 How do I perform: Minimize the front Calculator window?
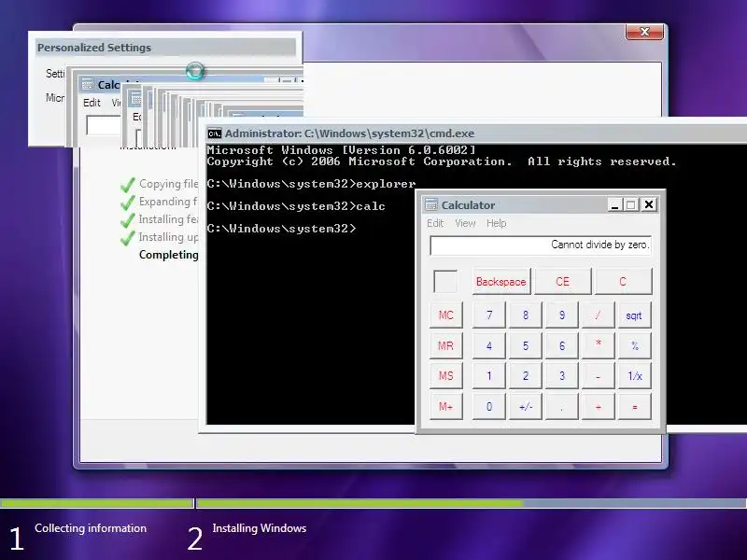(614, 204)
